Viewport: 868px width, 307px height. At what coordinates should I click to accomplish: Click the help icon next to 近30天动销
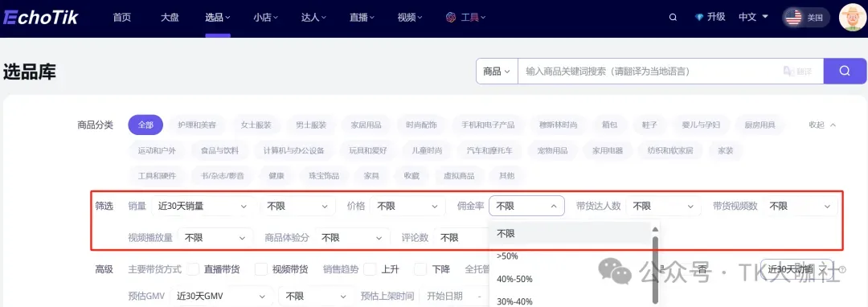click(x=842, y=269)
